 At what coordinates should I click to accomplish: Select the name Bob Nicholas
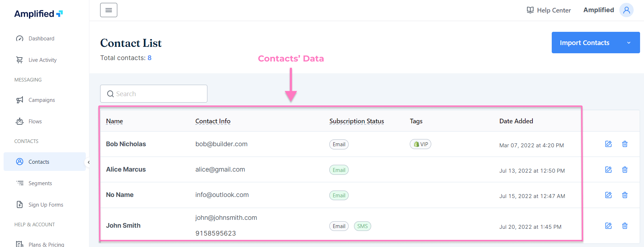(126, 144)
